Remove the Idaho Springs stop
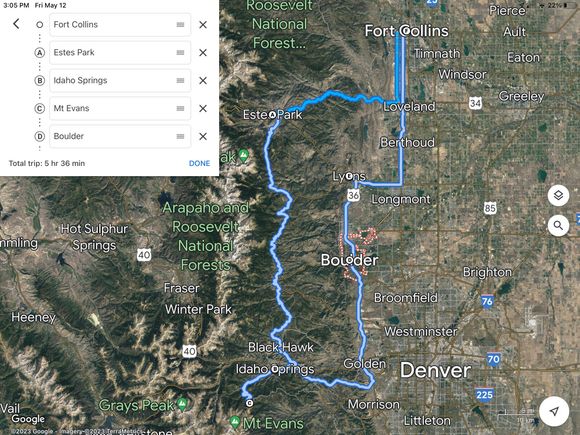 click(203, 80)
